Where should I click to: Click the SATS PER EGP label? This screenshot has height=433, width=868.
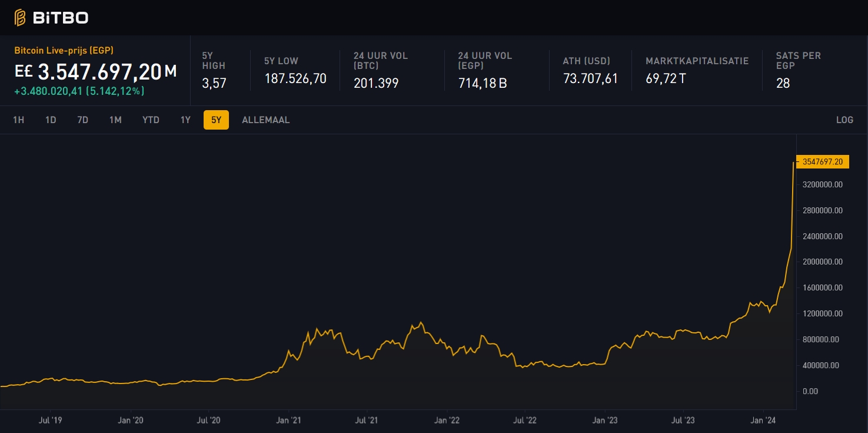point(799,61)
